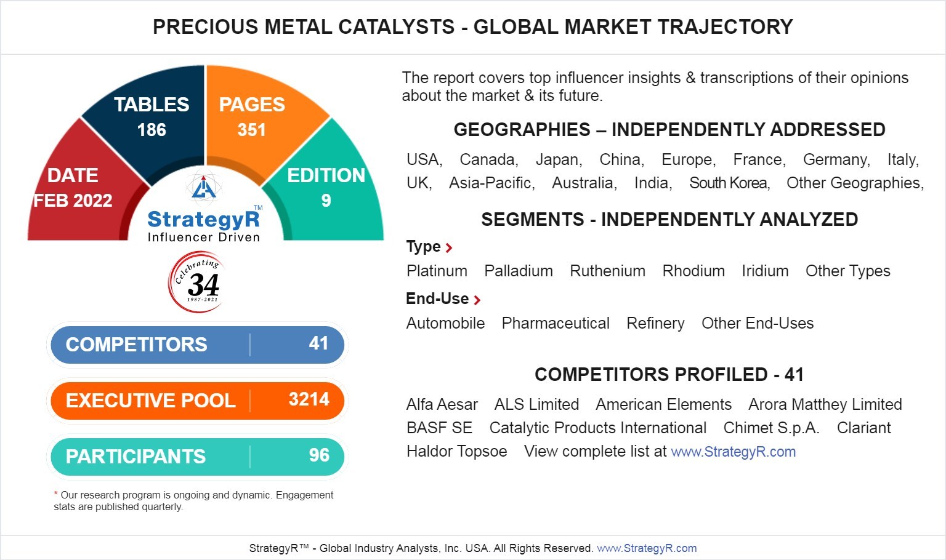Screen dimensions: 946x560
Task: Click the Tables 186 gauge segment
Action: [x=152, y=117]
